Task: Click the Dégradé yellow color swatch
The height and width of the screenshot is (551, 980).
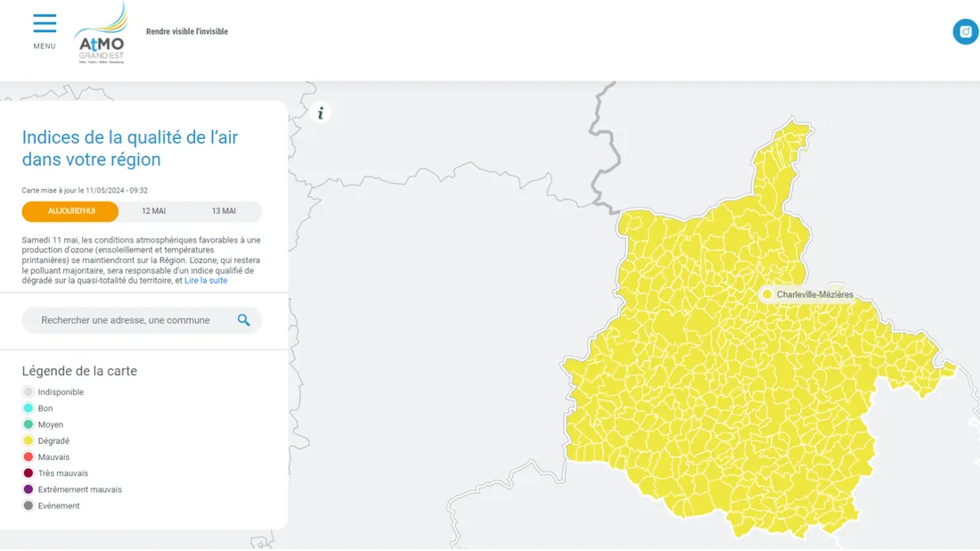Action: [28, 440]
